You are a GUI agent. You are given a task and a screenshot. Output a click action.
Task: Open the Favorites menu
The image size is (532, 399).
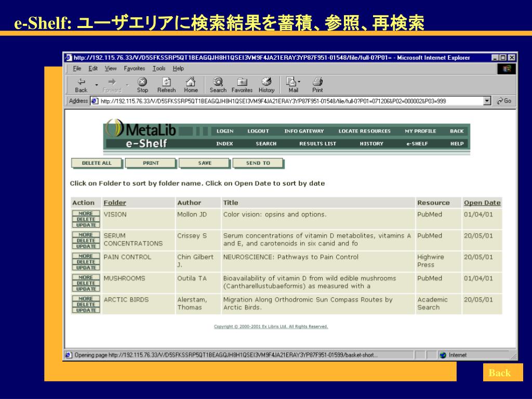(135, 69)
